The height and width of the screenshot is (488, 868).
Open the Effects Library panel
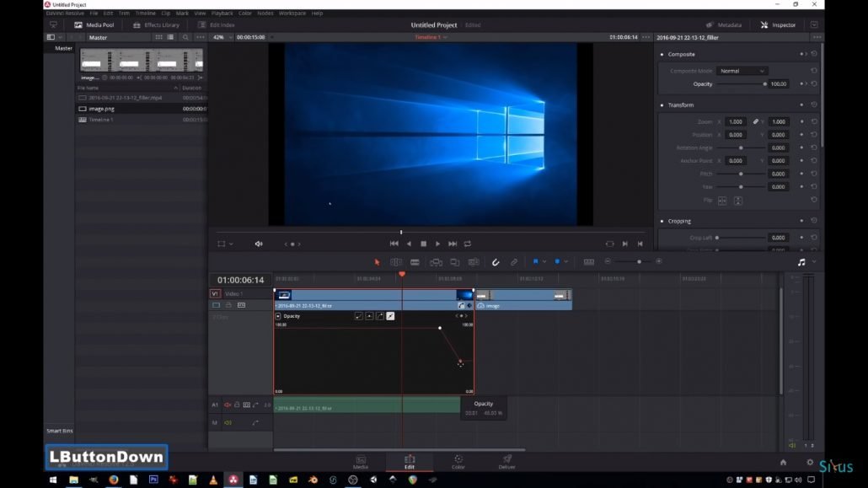(157, 25)
